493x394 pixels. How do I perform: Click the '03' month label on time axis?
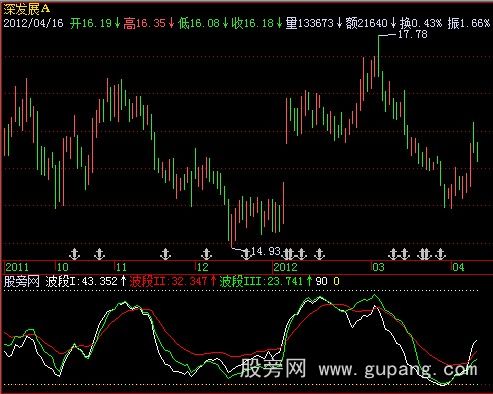[x=378, y=267]
